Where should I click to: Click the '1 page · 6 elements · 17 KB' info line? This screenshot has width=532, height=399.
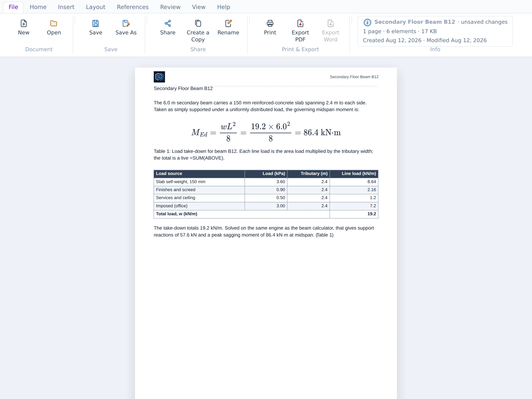[400, 31]
